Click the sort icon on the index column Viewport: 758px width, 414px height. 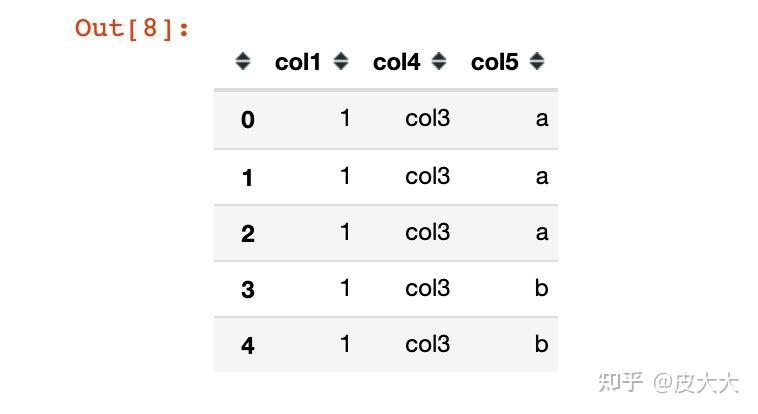point(243,61)
